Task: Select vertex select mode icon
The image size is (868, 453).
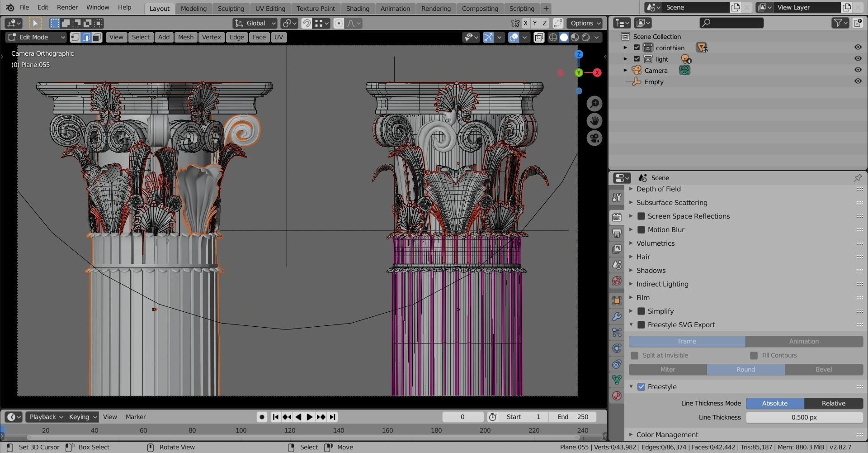Action: [x=75, y=37]
